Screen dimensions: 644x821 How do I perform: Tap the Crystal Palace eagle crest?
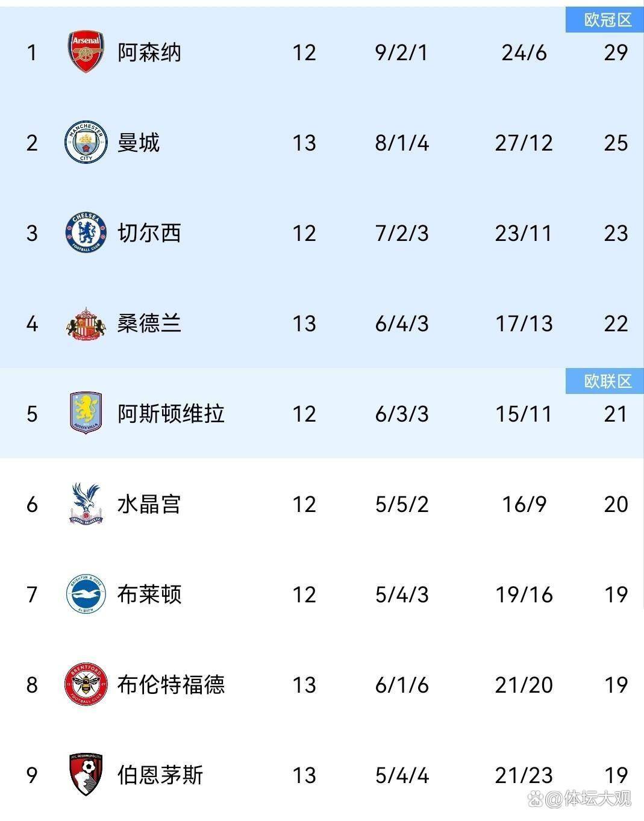pyautogui.click(x=86, y=504)
